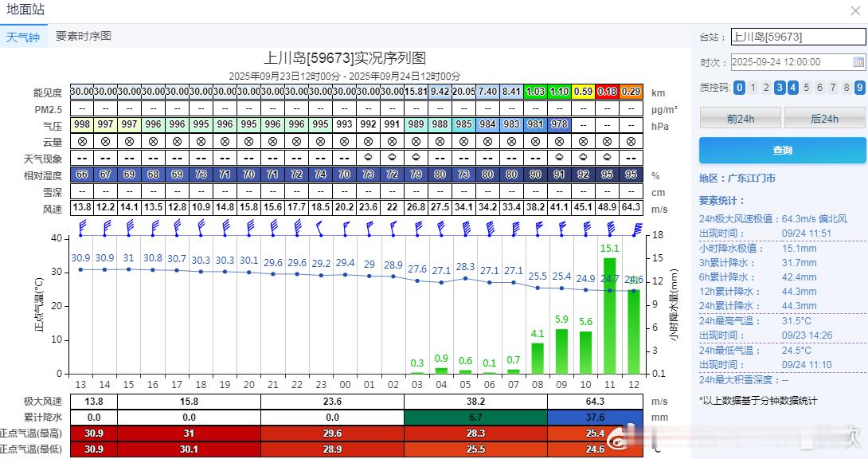
Task: Close the 地面站 panel with the X
Action: tap(855, 10)
